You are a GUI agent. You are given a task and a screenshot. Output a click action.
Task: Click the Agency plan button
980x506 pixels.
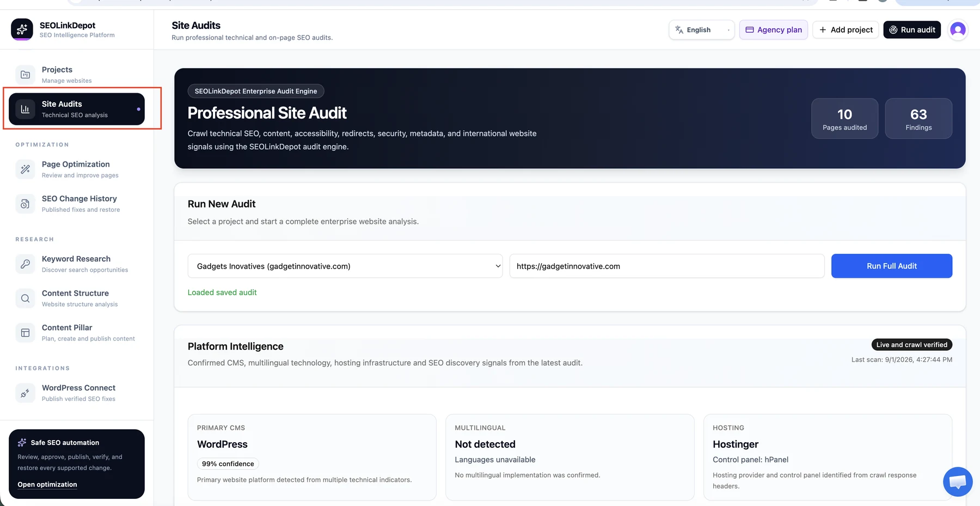pos(774,30)
